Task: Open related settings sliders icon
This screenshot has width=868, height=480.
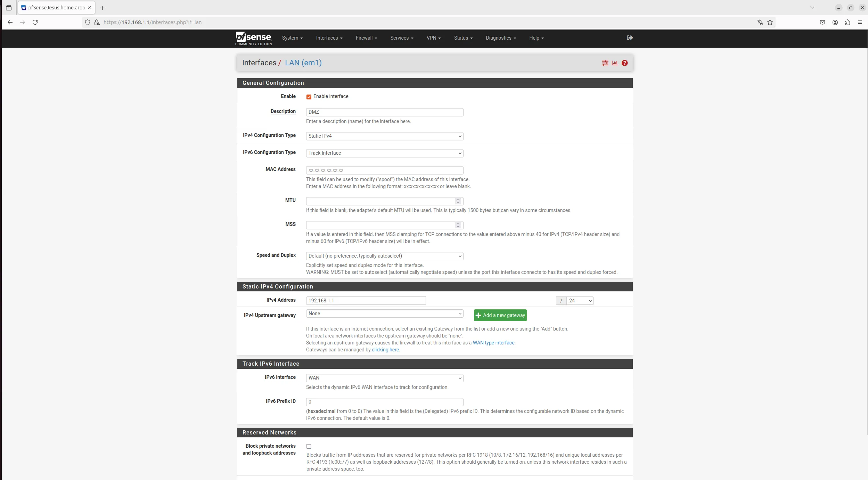Action: (x=605, y=63)
